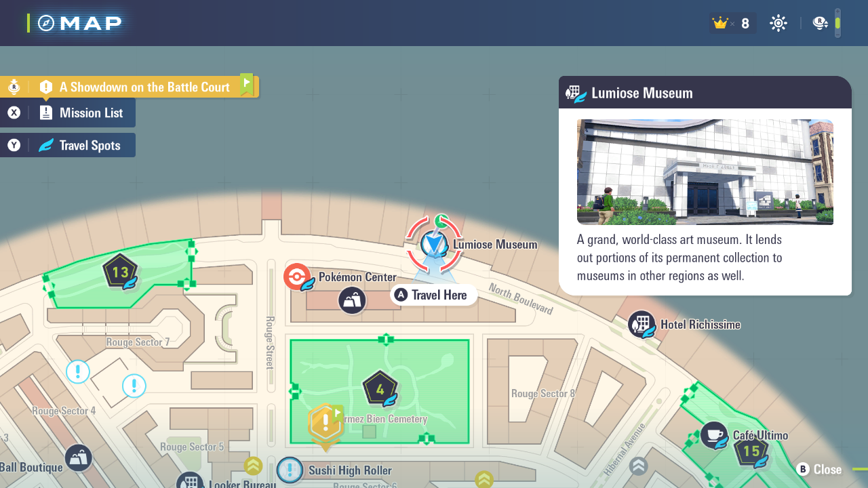Screen dimensions: 868x488
Task: Click the Sushi High Roller marker
Action: [x=290, y=470]
